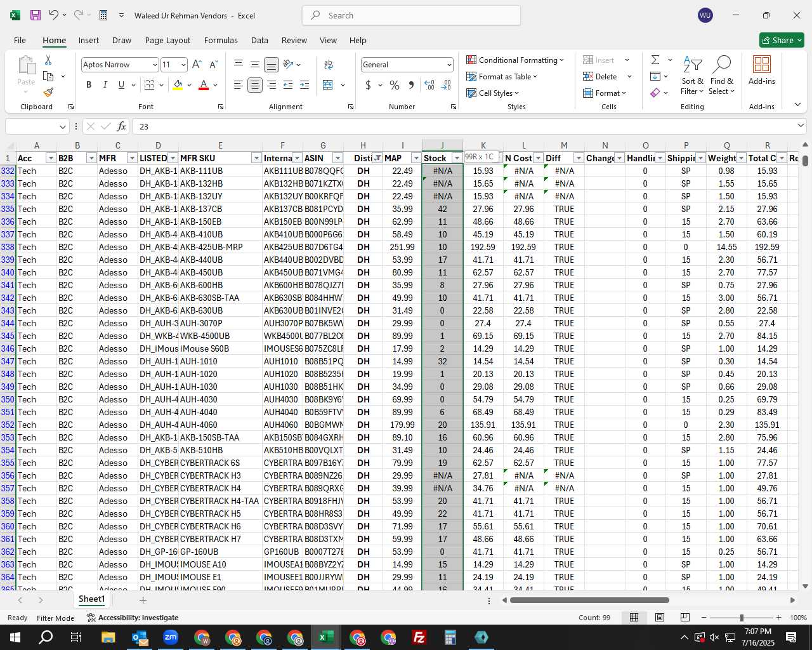Open the font size dropdown
Screen dimensions: 812x650
(x=183, y=65)
